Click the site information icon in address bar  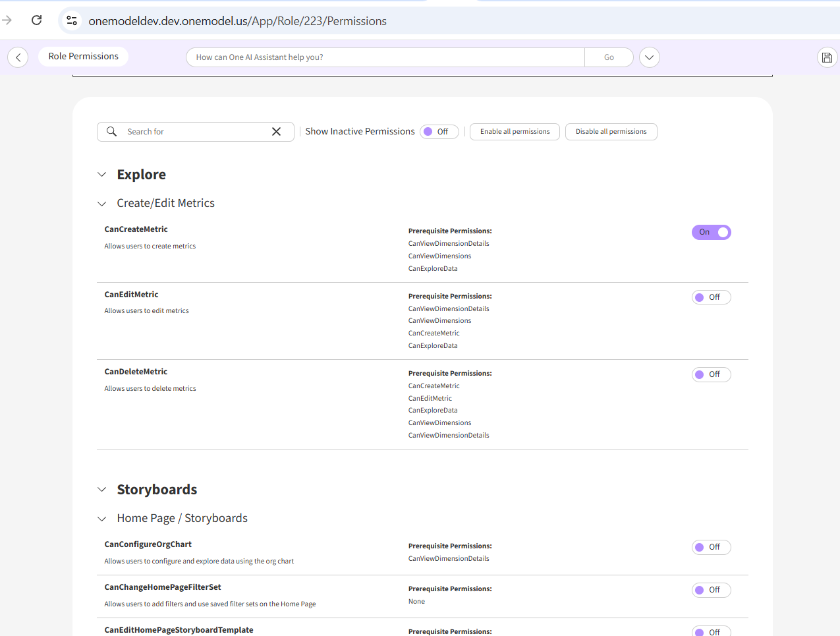click(72, 20)
